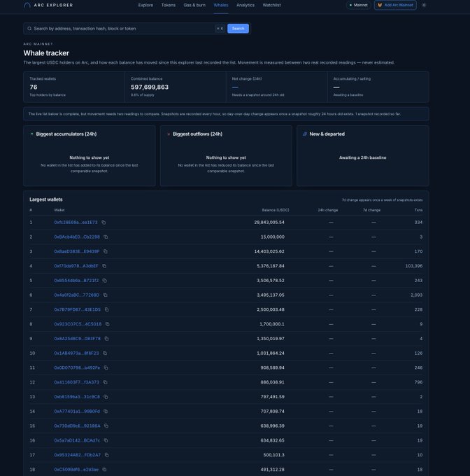
Task: Open the Watchlist tab
Action: (271, 5)
